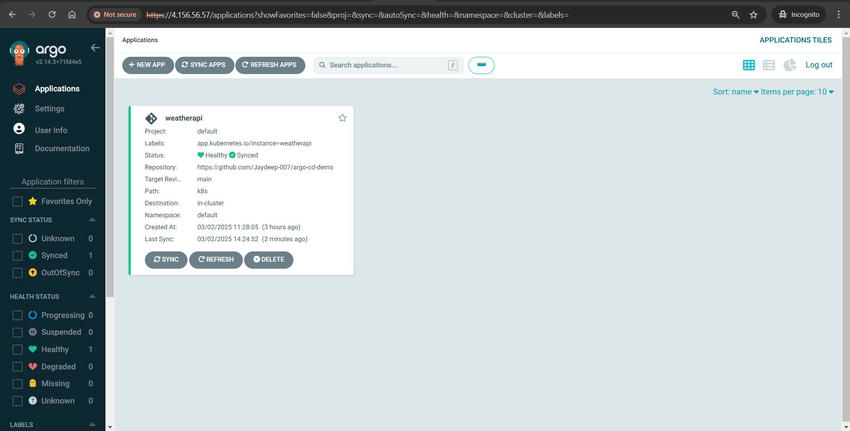Viewport: 850px width, 431px height.
Task: Click the Settings gears icon
Action: tap(19, 108)
